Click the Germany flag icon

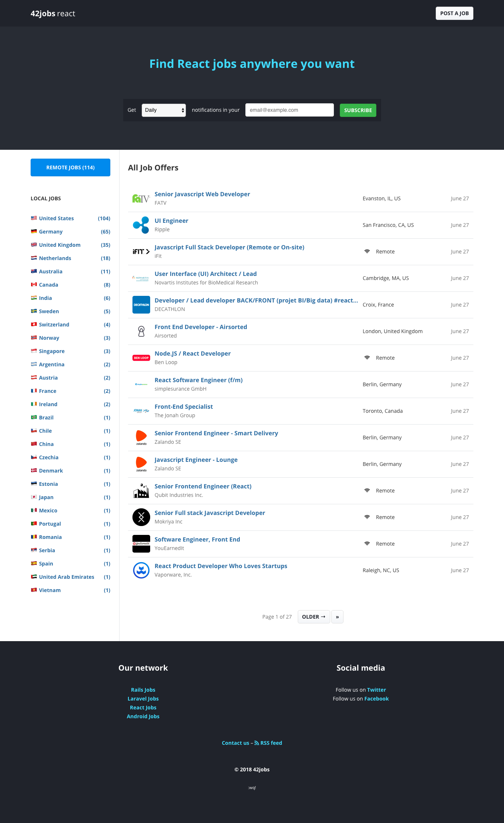34,231
